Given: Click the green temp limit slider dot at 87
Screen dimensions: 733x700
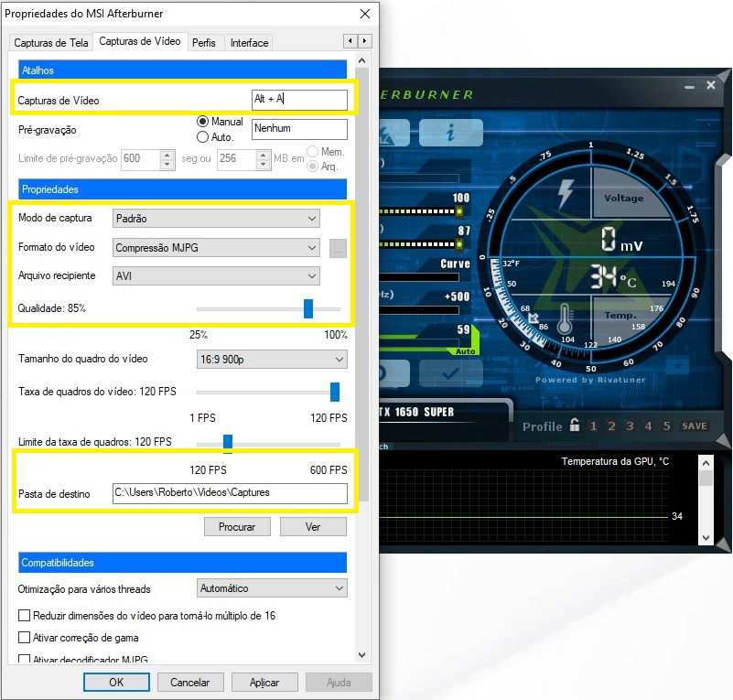Looking at the screenshot, I should (459, 244).
